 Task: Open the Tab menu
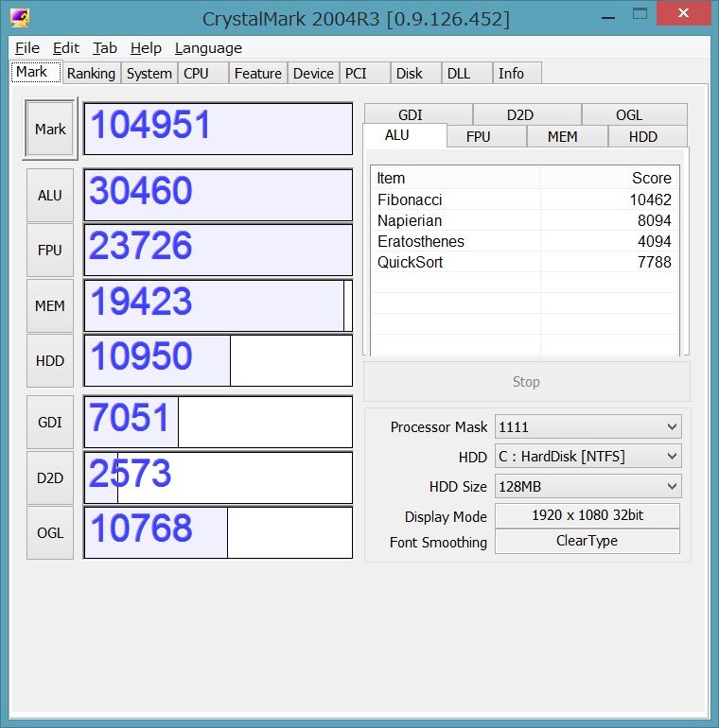pyautogui.click(x=104, y=48)
